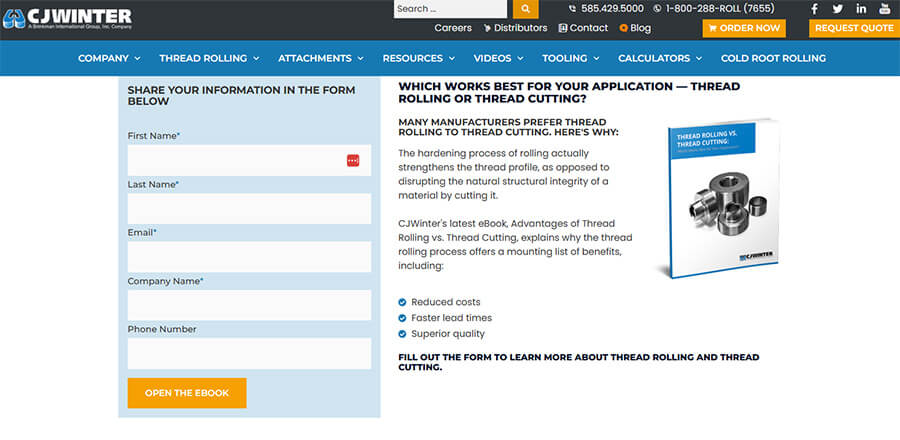Open the Tooling navigation menu
Viewport: 900px width, 440px height.
click(x=571, y=58)
